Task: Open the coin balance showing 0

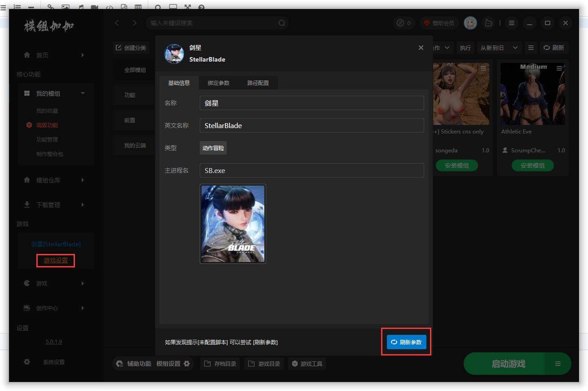Action: pyautogui.click(x=404, y=23)
